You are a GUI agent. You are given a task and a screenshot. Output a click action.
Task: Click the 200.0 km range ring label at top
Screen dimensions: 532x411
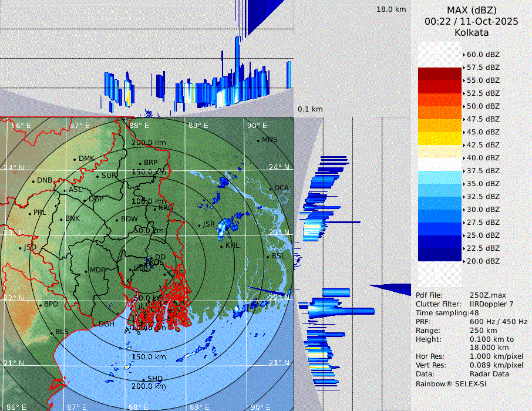click(x=148, y=143)
